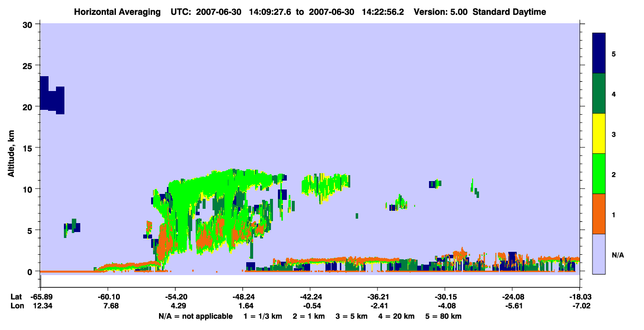Click the y-axis tick label 30
This screenshot has height=330, width=644.
pos(29,25)
